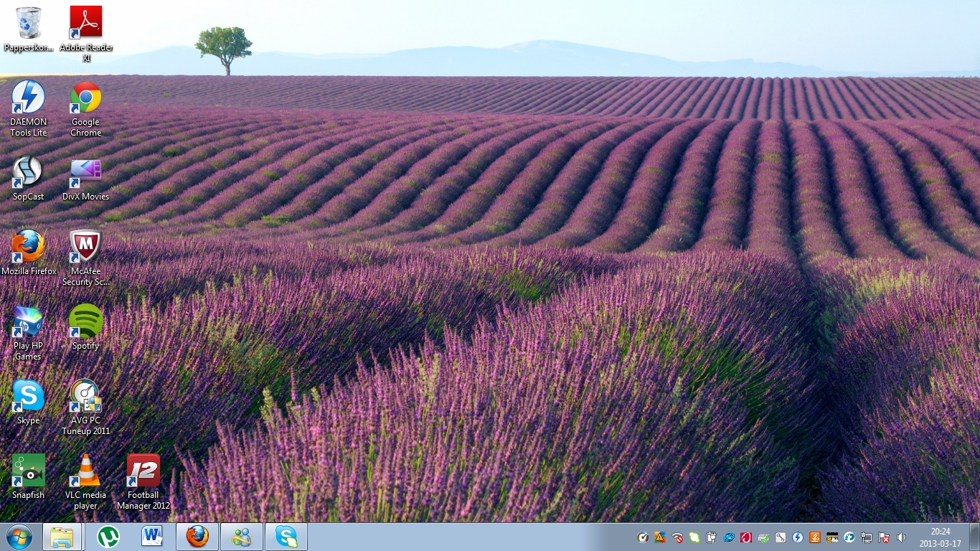The image size is (980, 551).
Task: Switch to Microsoft Word in taskbar
Action: (152, 537)
